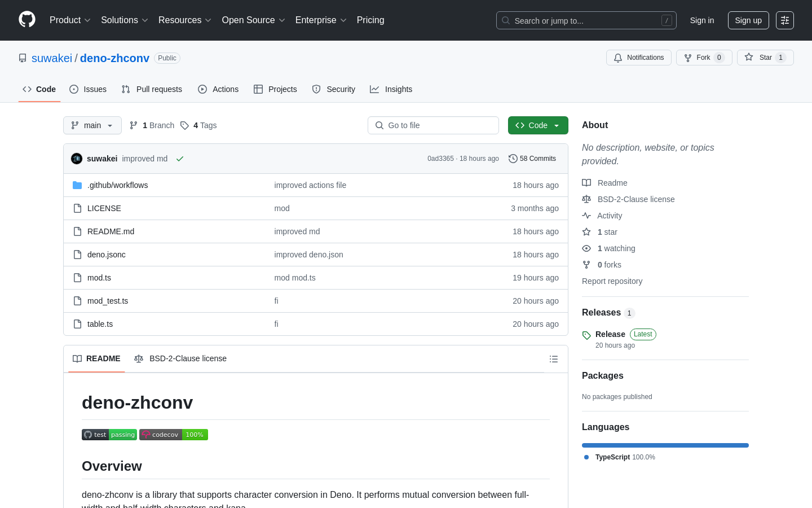Open the suwakei owner profile link
The width and height of the screenshot is (812, 508).
tap(52, 58)
